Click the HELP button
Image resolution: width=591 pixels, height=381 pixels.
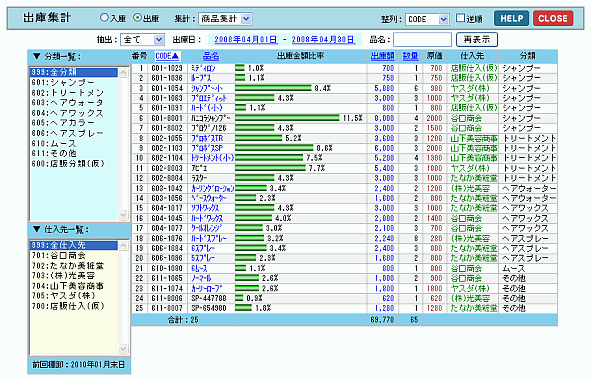pos(511,18)
